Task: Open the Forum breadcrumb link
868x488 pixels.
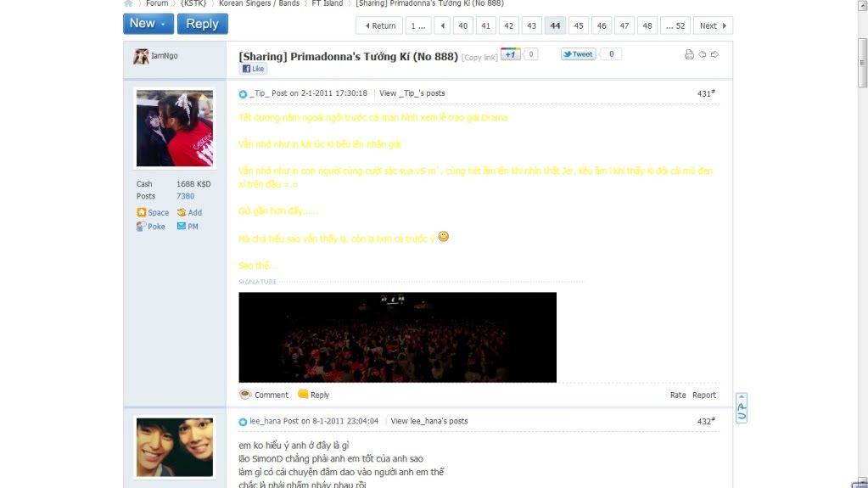Action: 157,3
